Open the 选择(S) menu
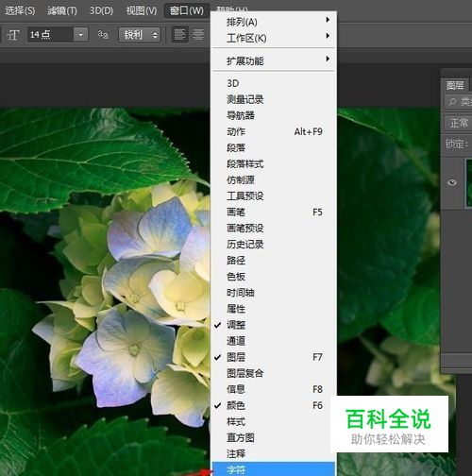Viewport: 472px width, 476px height. (x=20, y=10)
